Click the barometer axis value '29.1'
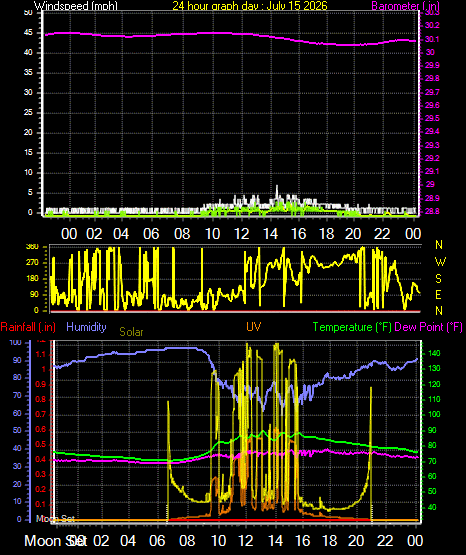Viewport: 466px width, 555px height. (432, 171)
